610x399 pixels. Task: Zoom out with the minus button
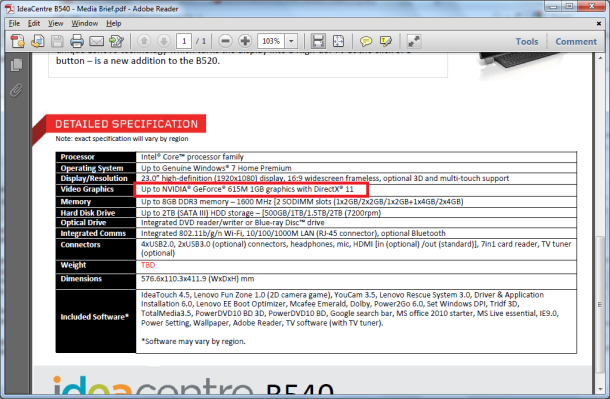coord(225,41)
